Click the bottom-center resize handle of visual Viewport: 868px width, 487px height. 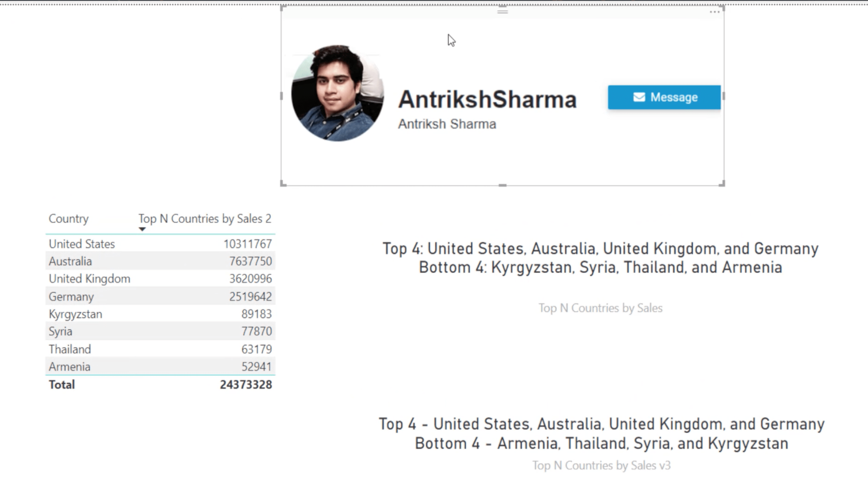click(502, 185)
